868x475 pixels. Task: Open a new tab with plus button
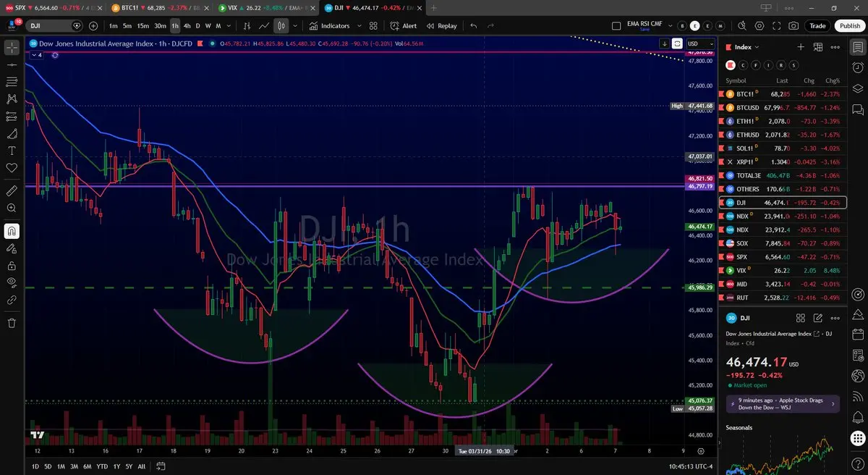tap(434, 8)
